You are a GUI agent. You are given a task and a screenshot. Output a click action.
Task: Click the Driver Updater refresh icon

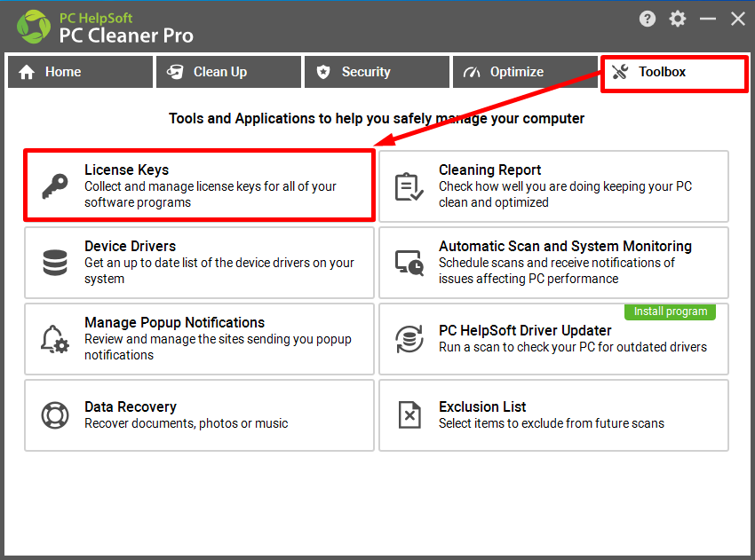tap(409, 339)
